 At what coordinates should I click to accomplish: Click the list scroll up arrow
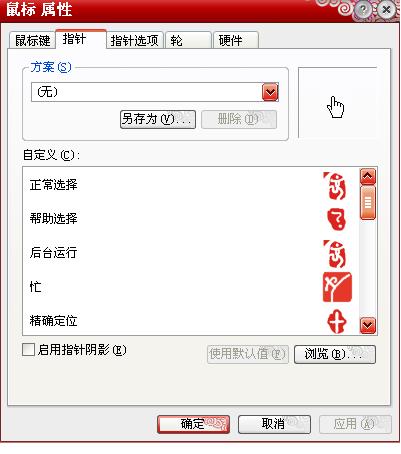(x=368, y=177)
